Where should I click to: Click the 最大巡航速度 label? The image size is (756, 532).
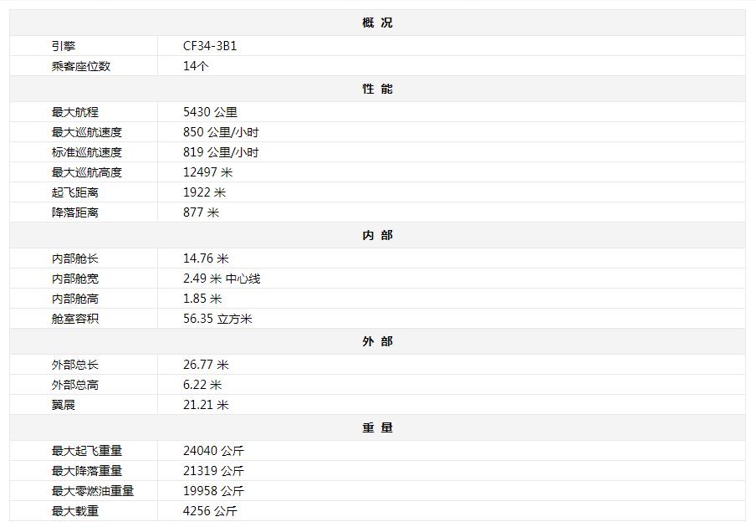coord(87,132)
